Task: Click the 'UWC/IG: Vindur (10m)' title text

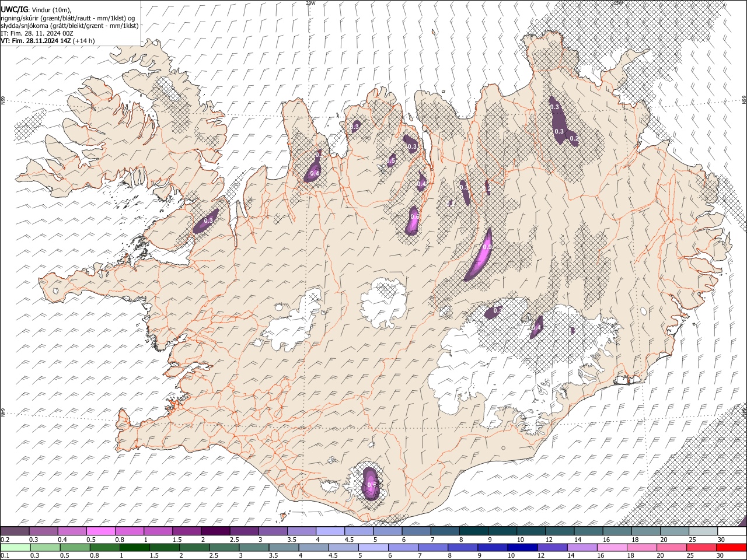Action: [36, 10]
